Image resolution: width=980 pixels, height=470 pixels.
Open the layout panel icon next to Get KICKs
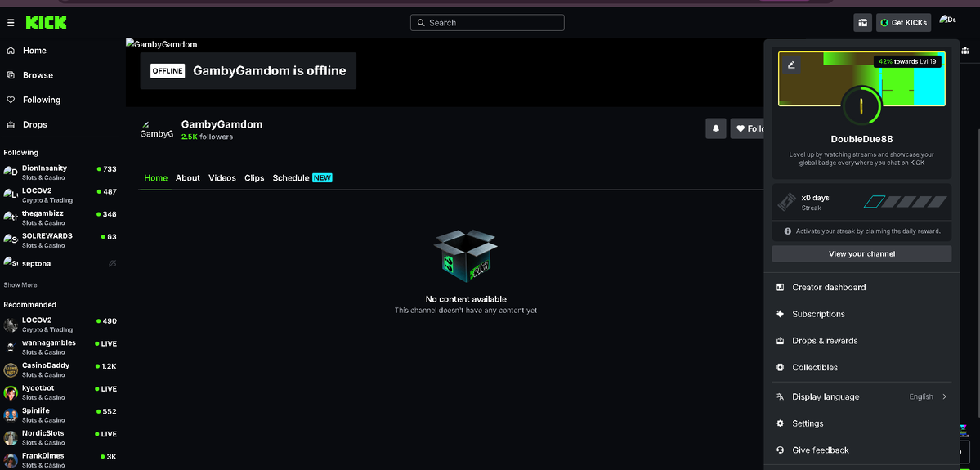[x=862, y=23]
